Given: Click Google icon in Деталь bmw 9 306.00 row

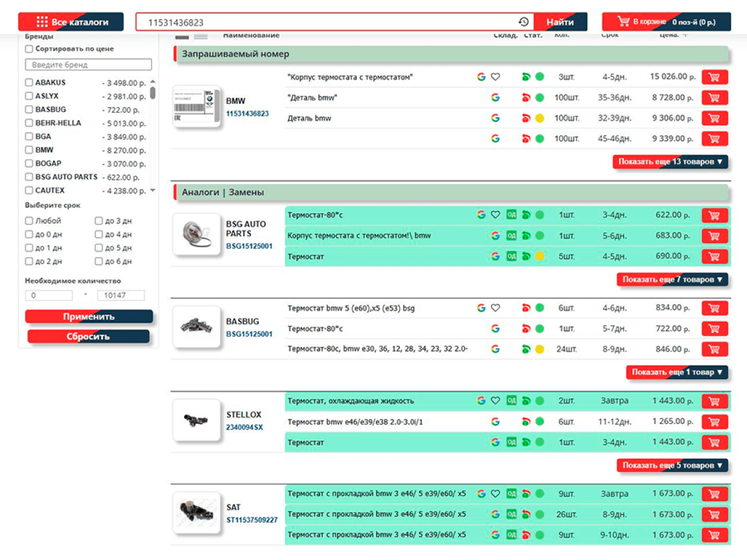Looking at the screenshot, I should [x=496, y=118].
